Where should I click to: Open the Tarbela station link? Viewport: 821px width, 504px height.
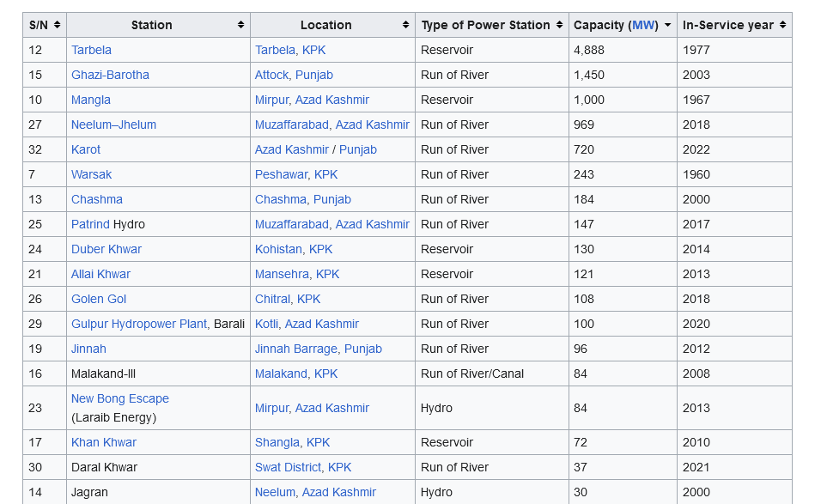91,51
